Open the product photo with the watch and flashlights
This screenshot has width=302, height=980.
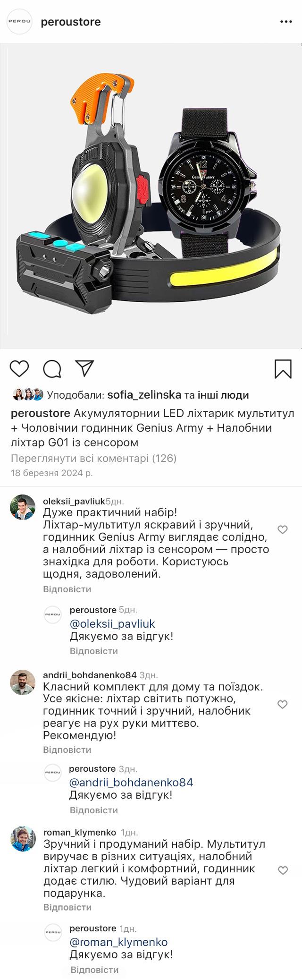(151, 196)
